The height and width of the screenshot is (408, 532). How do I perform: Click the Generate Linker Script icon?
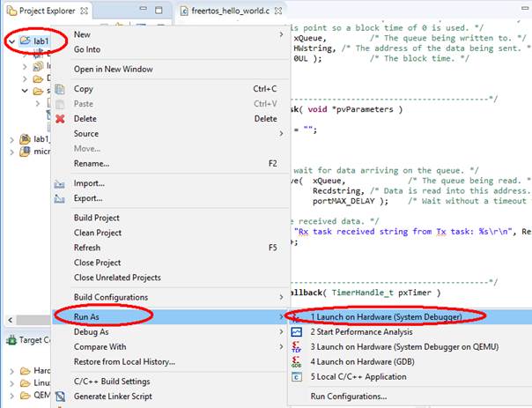point(60,397)
